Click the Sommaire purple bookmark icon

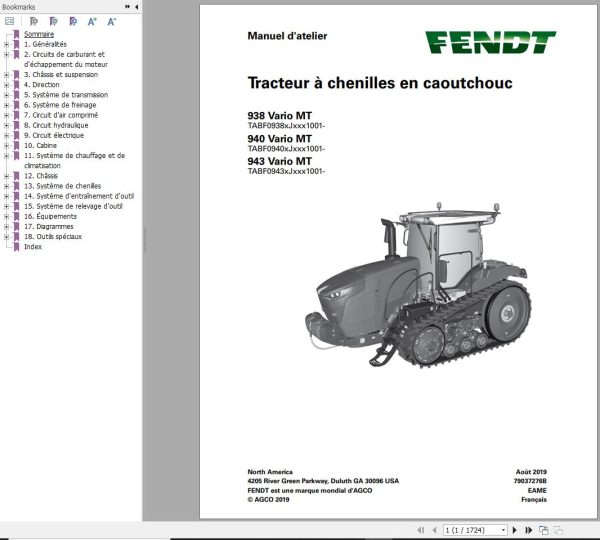pyautogui.click(x=16, y=34)
